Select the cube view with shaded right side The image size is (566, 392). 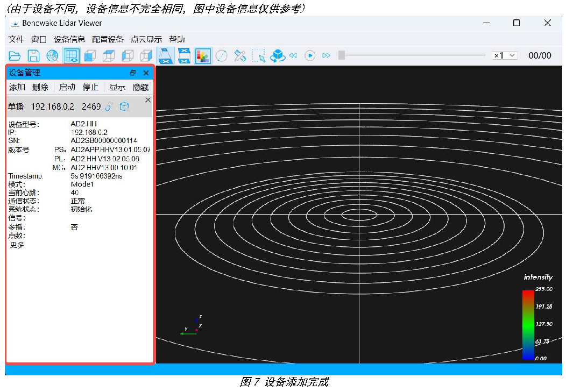146,56
